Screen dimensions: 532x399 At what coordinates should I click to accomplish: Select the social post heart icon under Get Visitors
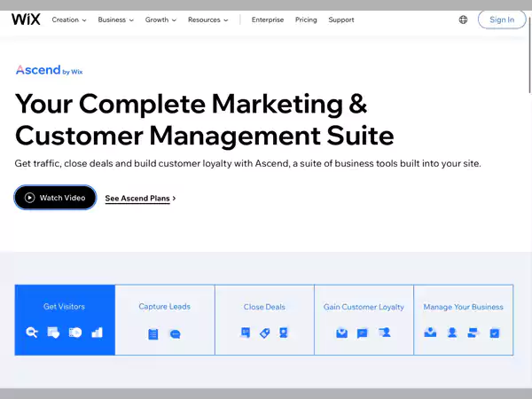click(x=53, y=332)
